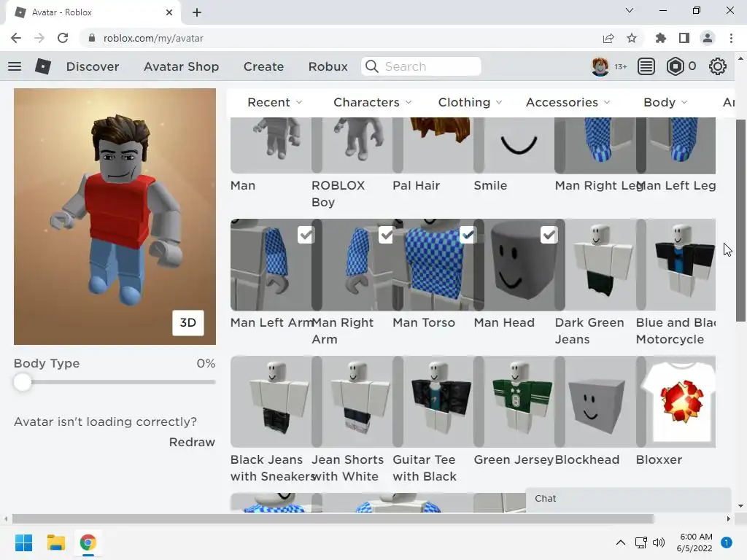Reload the page with the refresh icon
Image resolution: width=747 pixels, height=560 pixels.
pyautogui.click(x=63, y=38)
